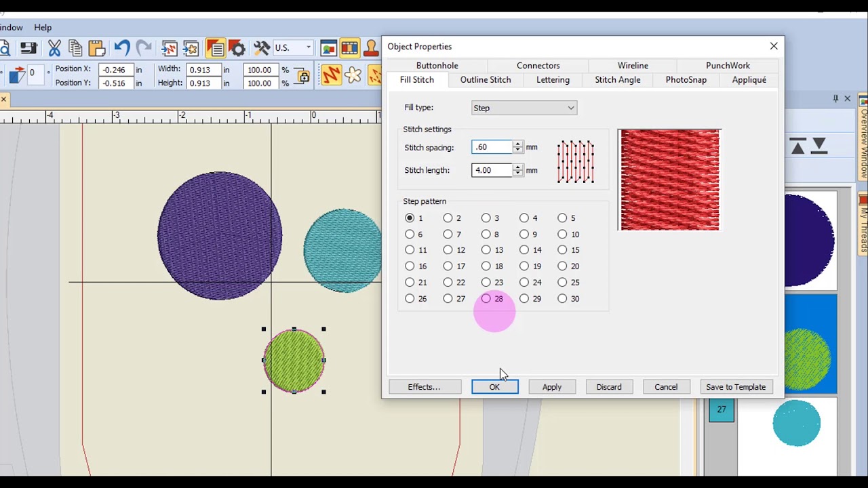Choose step pattern 16
The height and width of the screenshot is (488, 868).
tap(410, 266)
